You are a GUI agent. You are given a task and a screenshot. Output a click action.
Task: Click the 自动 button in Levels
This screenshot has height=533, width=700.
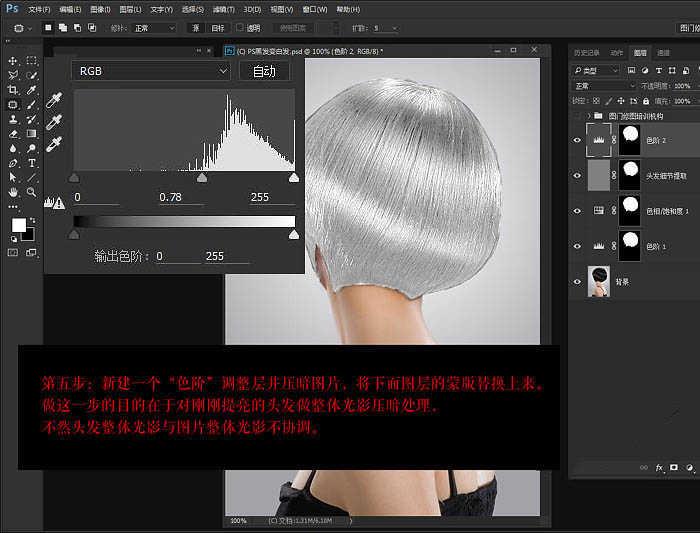[264, 71]
